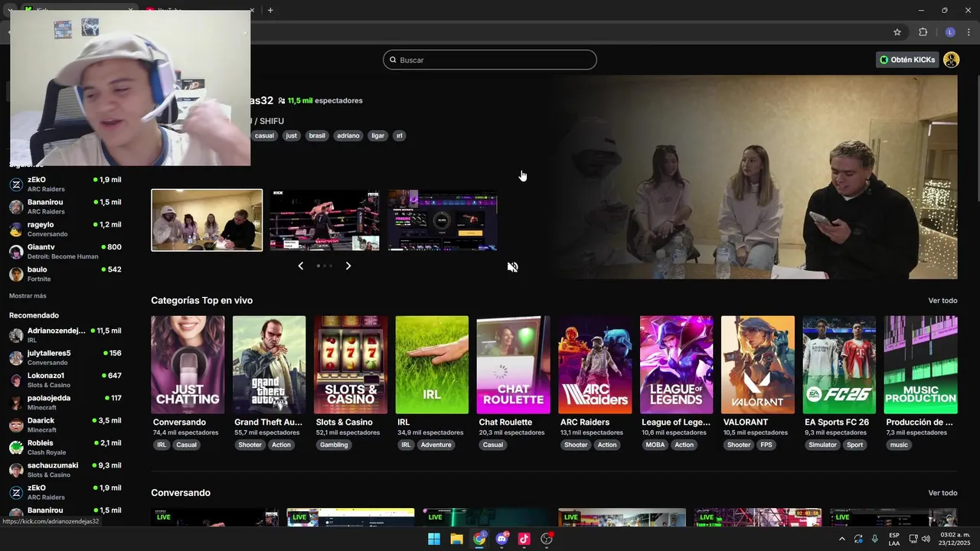Open baulo Fortnite channel in sidebar
The height and width of the screenshot is (551, 980).
65,274
